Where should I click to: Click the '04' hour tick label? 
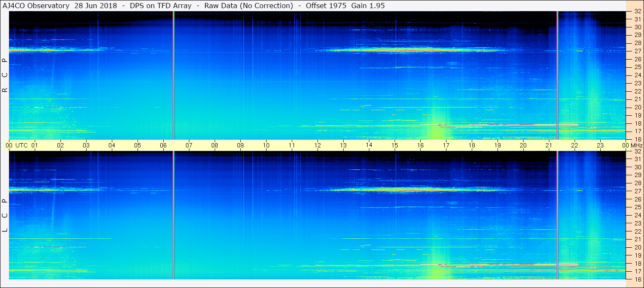pyautogui.click(x=112, y=145)
